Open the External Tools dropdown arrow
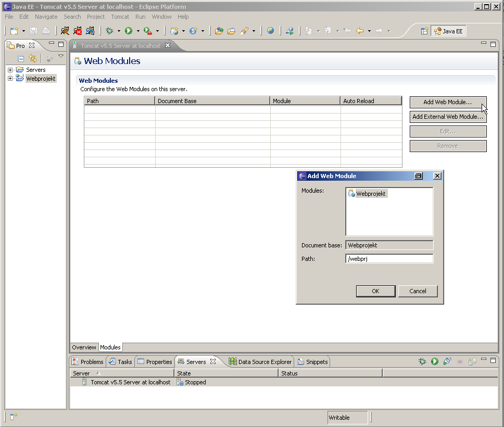Screen dimensions: 504x427 [x=157, y=31]
